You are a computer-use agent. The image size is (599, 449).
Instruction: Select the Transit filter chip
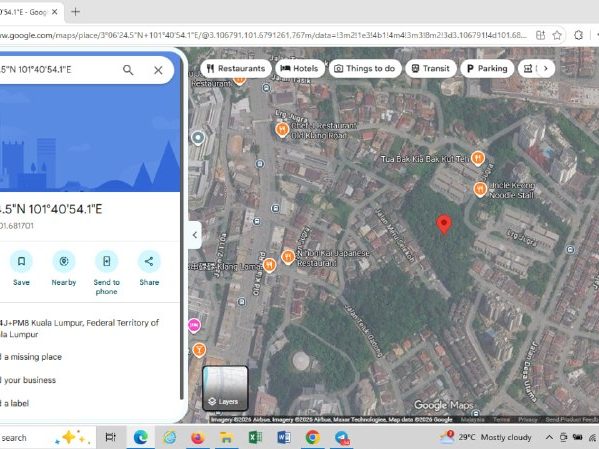tap(431, 68)
